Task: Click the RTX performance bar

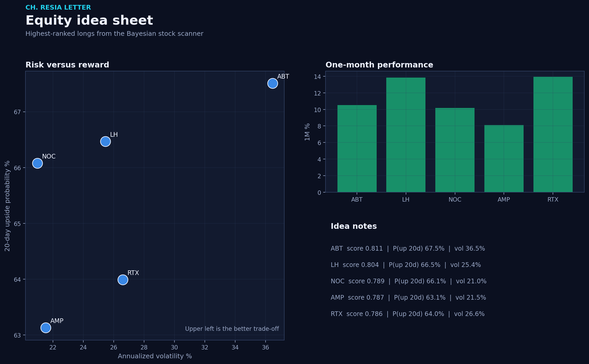Action: (553, 134)
